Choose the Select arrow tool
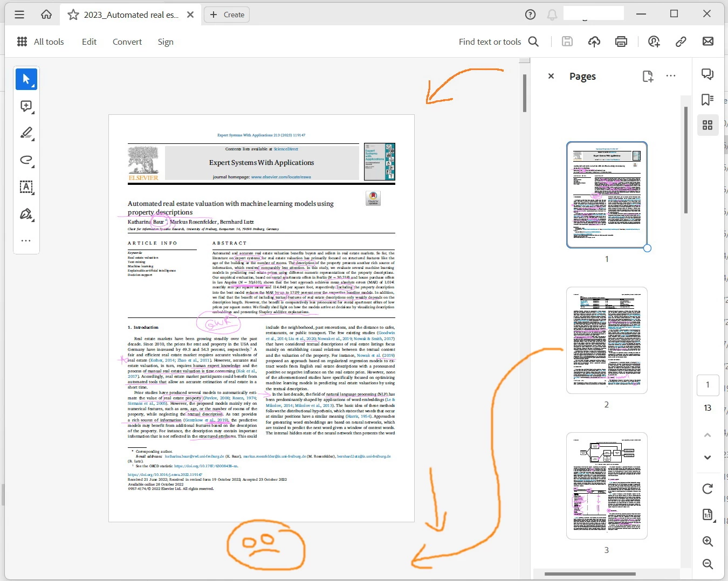Viewport: 728px width, 581px height. [x=26, y=79]
